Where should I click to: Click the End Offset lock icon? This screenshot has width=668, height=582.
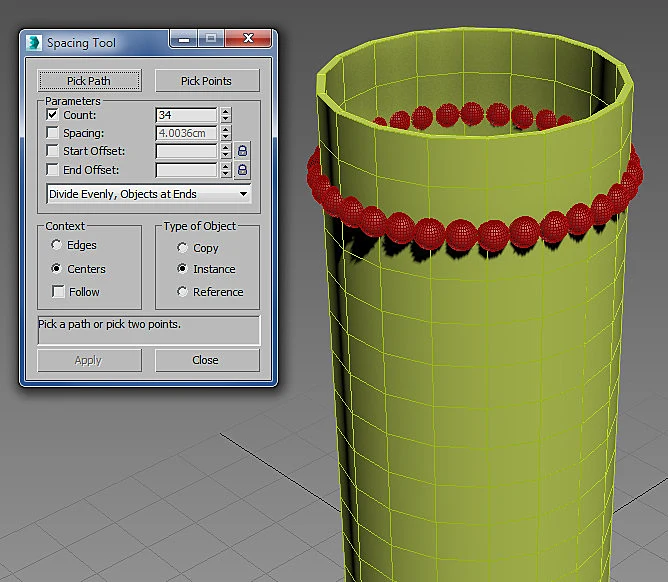[x=242, y=170]
